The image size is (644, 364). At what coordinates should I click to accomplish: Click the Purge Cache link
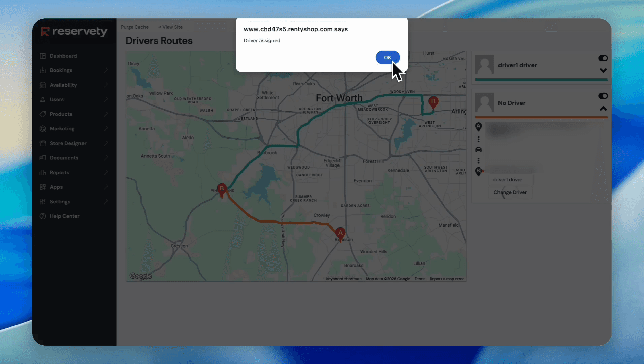135,27
